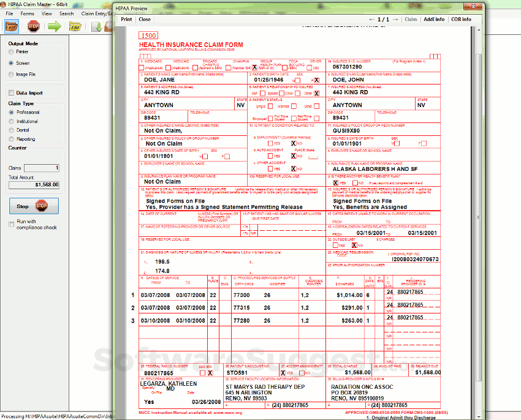The height and width of the screenshot is (420, 521).
Task: Click policy group number GUSI9X80
Action: 346,131
